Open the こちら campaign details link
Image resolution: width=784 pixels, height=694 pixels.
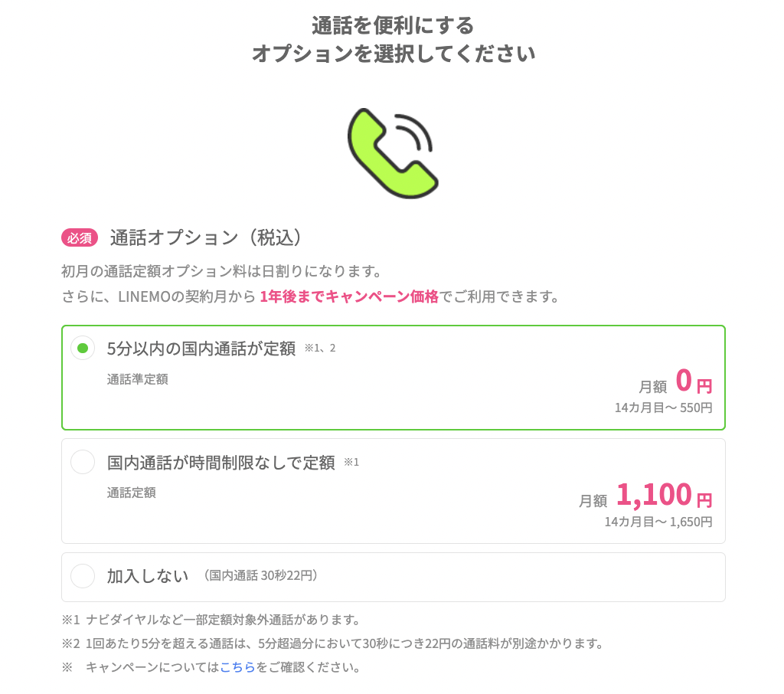click(x=239, y=667)
